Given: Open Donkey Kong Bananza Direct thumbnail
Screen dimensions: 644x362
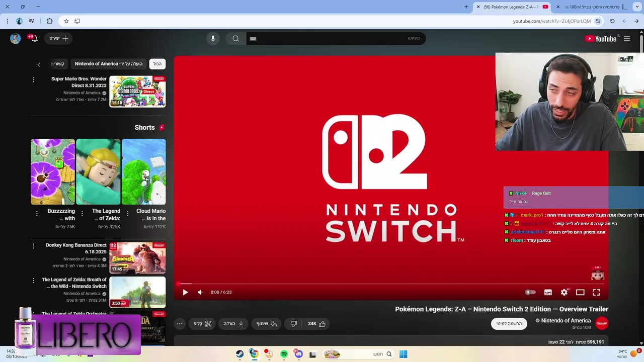Looking at the screenshot, I should click(x=137, y=258).
